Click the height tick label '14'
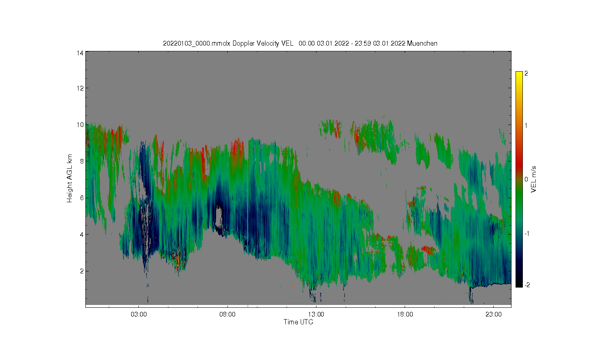The width and height of the screenshot is (607, 364). (81, 53)
